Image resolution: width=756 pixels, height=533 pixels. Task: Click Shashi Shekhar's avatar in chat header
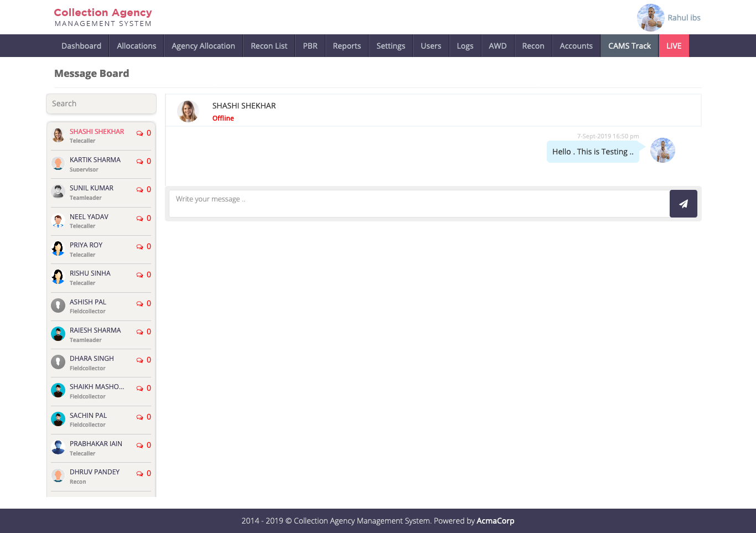coord(188,111)
